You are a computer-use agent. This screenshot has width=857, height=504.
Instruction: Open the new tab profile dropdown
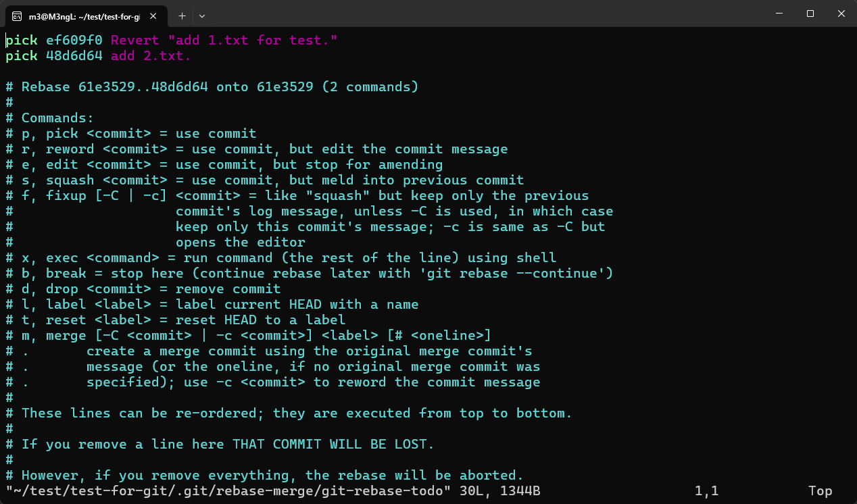click(x=202, y=15)
